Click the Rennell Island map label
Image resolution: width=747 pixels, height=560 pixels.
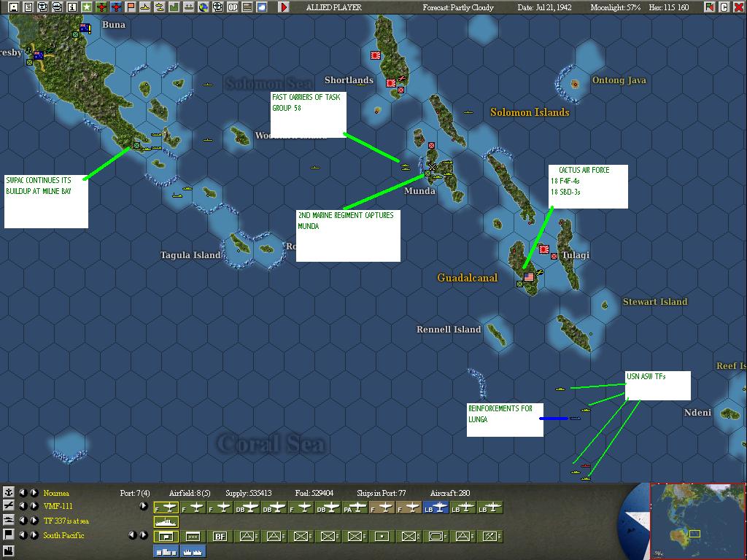(x=449, y=330)
